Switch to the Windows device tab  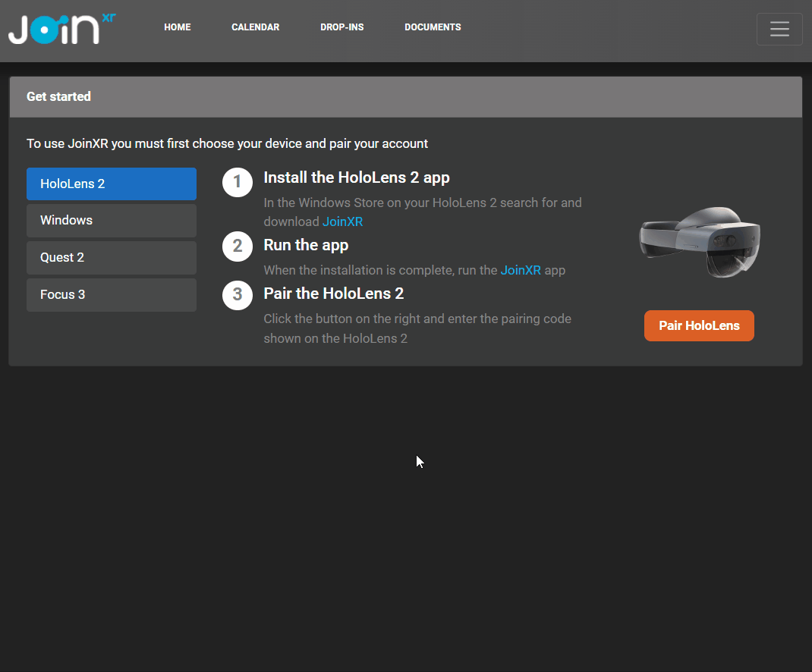112,221
